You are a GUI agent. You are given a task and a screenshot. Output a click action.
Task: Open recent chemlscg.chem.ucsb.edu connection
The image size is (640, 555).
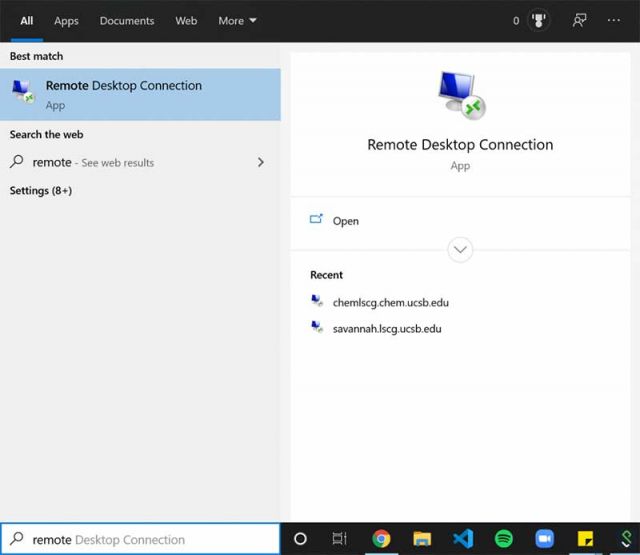(391, 303)
